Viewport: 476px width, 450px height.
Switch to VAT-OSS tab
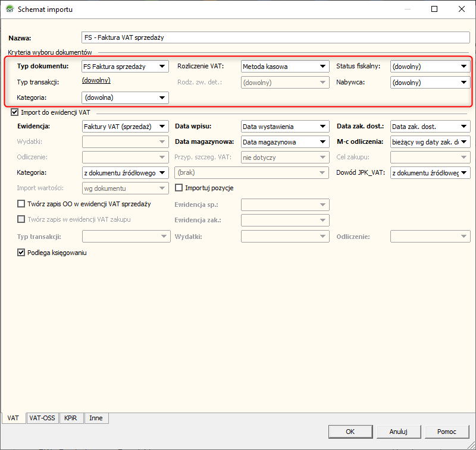(42, 418)
